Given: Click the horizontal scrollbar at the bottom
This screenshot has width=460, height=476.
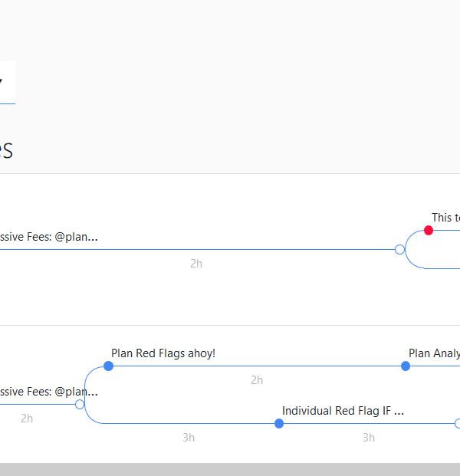Looking at the screenshot, I should click(x=230, y=469).
